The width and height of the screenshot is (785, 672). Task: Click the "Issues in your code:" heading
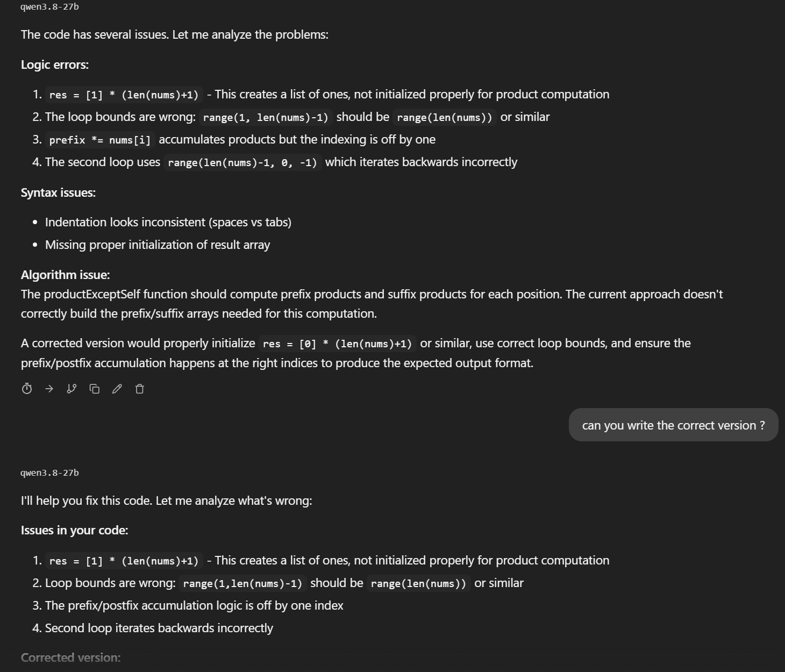(x=74, y=530)
